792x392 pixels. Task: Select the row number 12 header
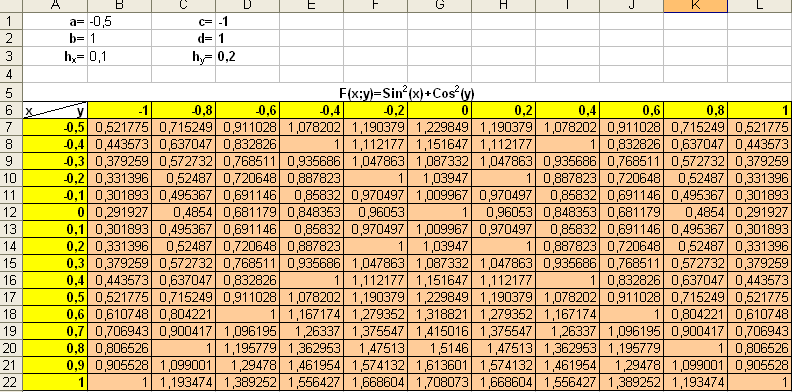coord(11,212)
